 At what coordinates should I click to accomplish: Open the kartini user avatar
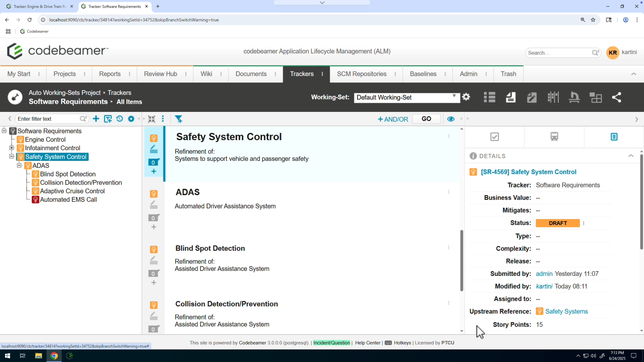(613, 53)
